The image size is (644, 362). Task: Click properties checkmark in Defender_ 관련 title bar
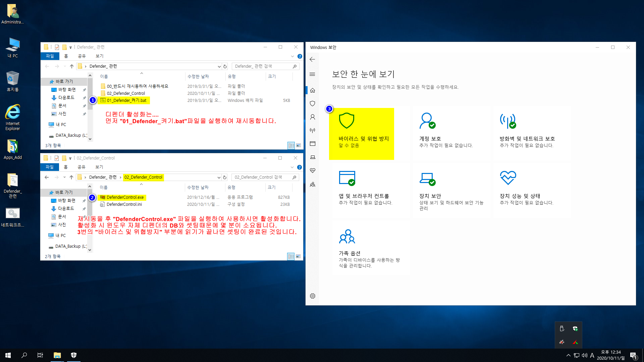click(x=57, y=47)
